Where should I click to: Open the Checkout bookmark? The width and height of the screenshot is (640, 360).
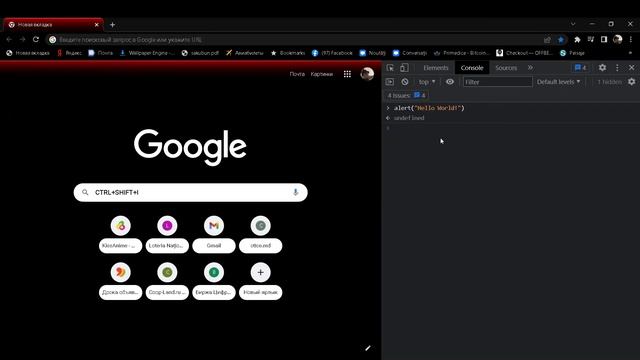pos(524,53)
